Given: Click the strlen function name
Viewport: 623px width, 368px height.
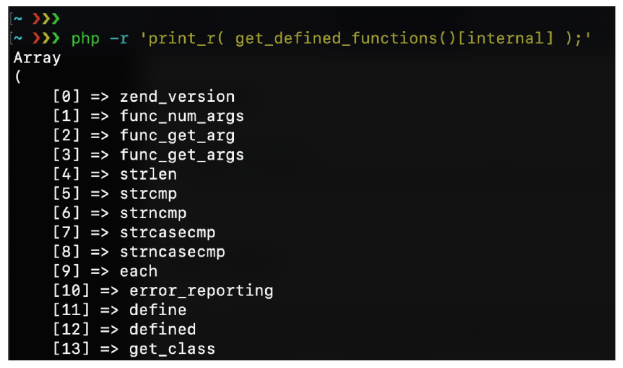Looking at the screenshot, I should [148, 174].
